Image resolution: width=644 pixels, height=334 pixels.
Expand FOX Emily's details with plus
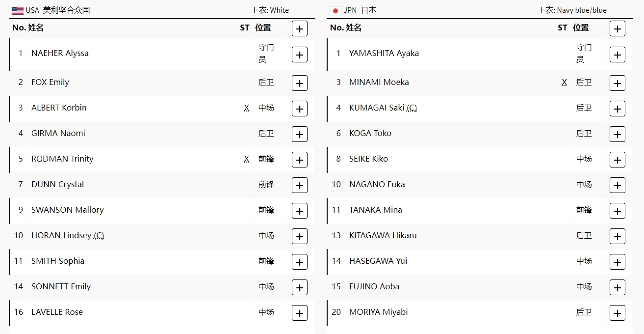coord(300,83)
